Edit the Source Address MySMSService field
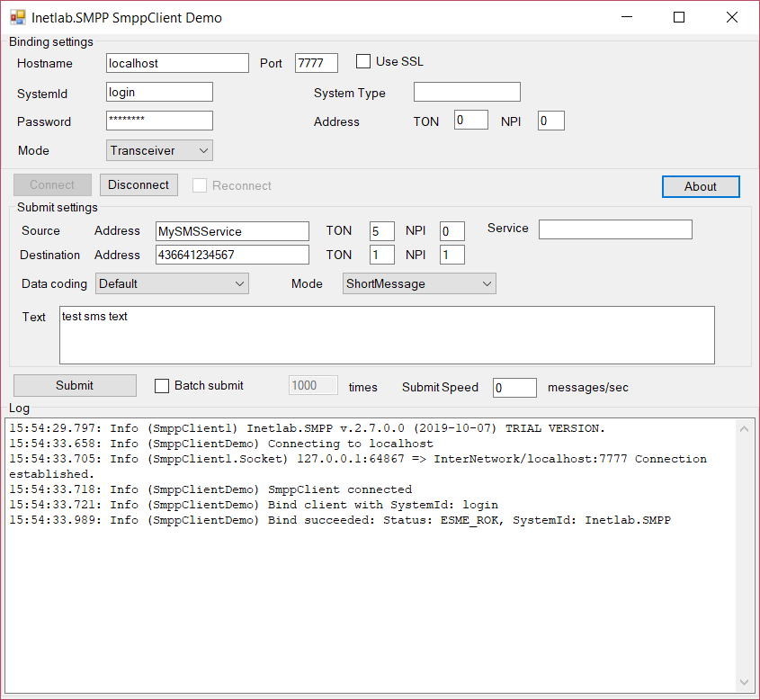The width and height of the screenshot is (760, 700). tap(232, 231)
